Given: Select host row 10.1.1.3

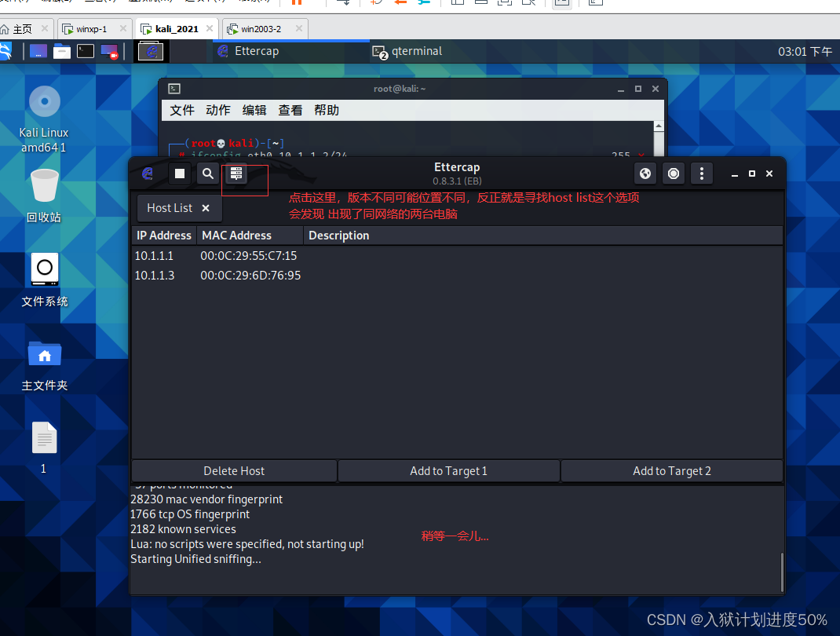Looking at the screenshot, I should coord(457,276).
